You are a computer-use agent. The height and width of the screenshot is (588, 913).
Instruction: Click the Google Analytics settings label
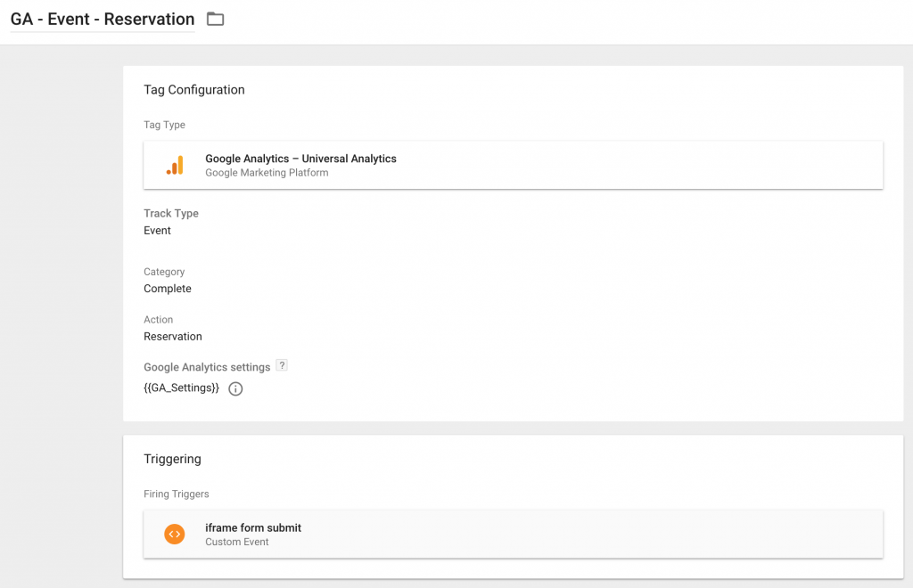pyautogui.click(x=207, y=367)
